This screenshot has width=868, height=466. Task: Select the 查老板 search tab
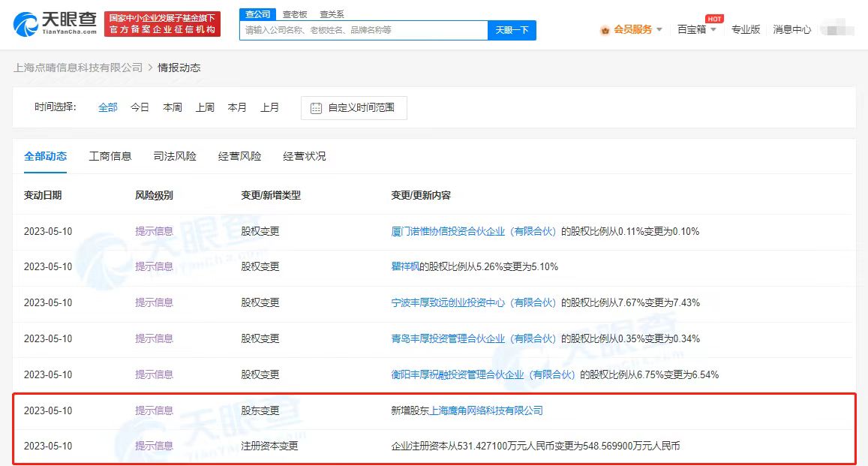click(295, 14)
